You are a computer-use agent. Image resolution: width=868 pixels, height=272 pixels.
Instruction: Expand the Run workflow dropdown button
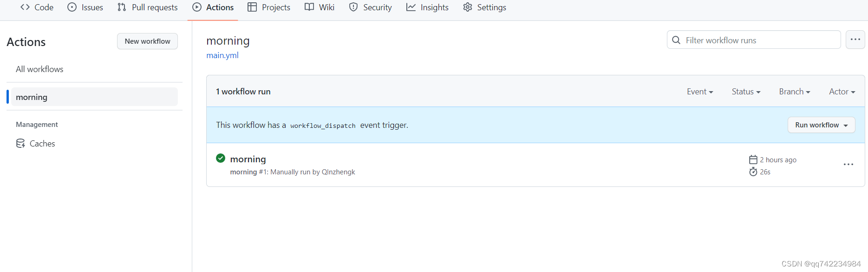tap(821, 125)
